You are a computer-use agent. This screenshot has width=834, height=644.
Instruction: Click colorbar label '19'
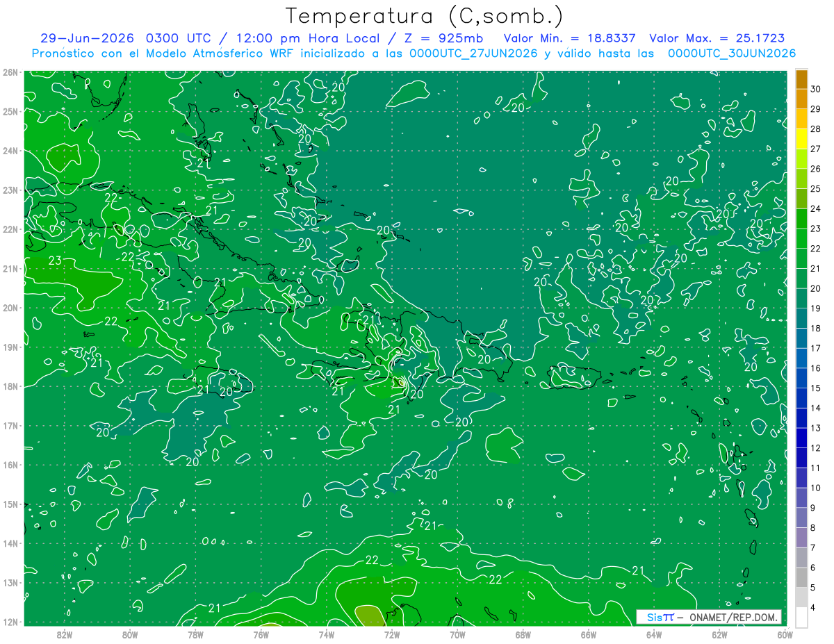tap(816, 308)
